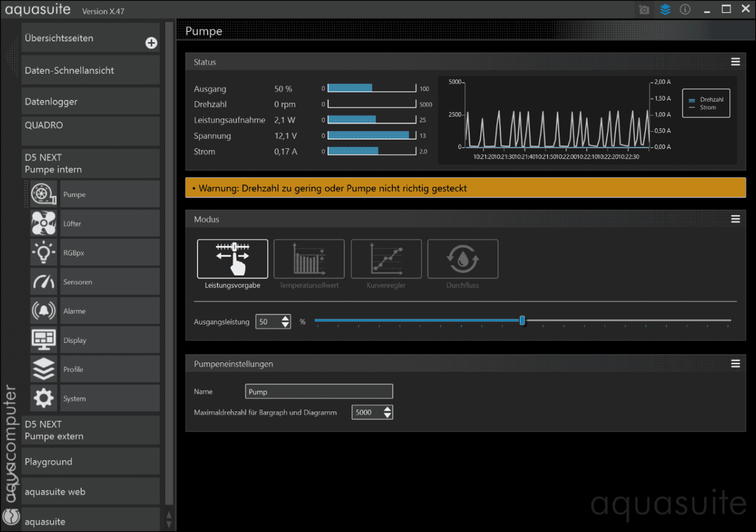Expand the Übersichtsseiten section
Image resolution: width=756 pixels, height=532 pixels.
coord(91,38)
